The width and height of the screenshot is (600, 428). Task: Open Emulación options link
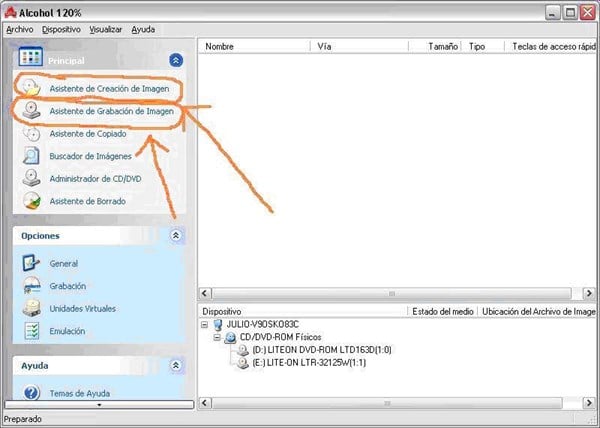point(67,331)
